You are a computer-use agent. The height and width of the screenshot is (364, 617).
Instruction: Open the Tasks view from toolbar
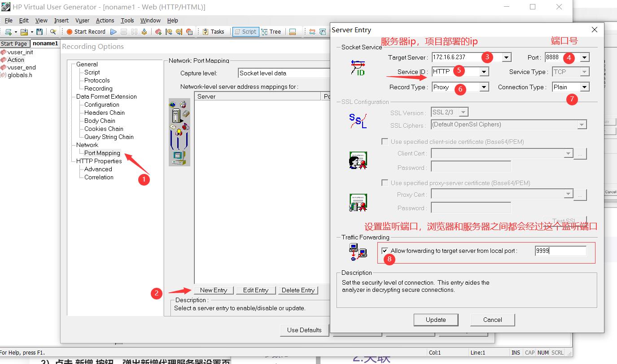(213, 31)
